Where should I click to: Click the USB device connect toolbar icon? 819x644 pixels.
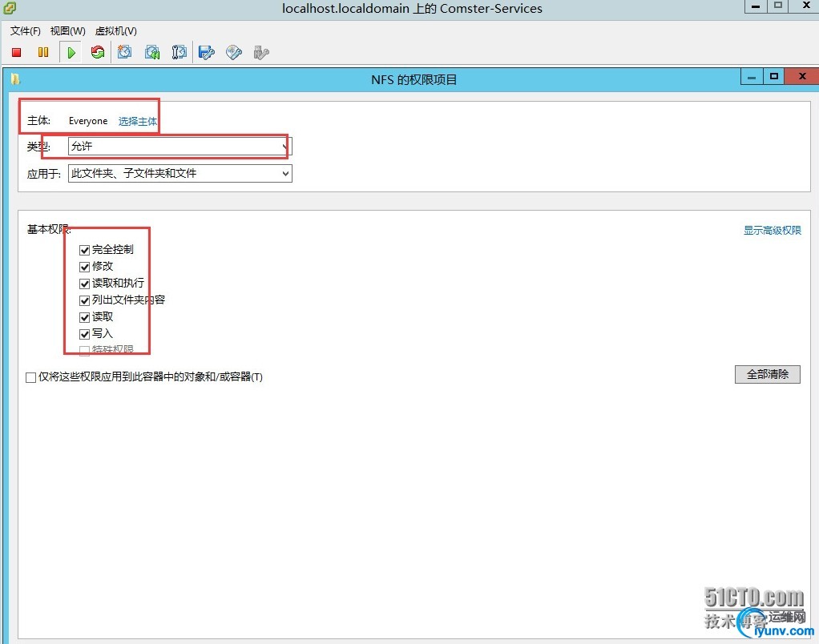point(261,52)
